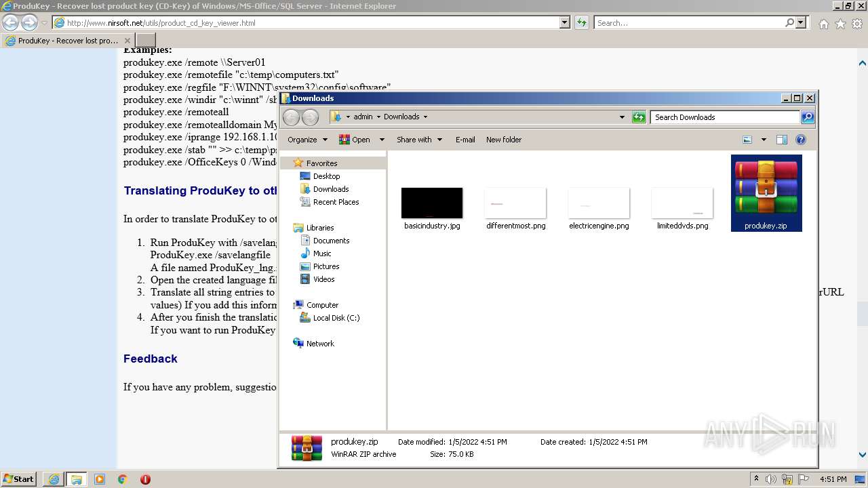This screenshot has height=488, width=868.
Task: Click the Internet Explorer back button
Action: 11,23
